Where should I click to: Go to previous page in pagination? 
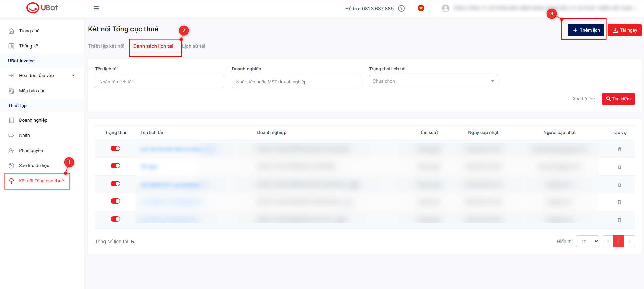[x=608, y=241]
